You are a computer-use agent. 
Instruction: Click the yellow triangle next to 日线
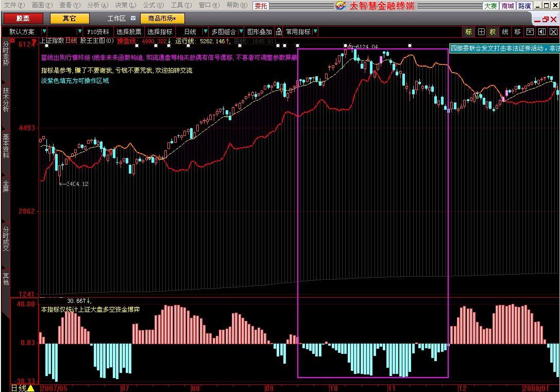click(x=30, y=388)
